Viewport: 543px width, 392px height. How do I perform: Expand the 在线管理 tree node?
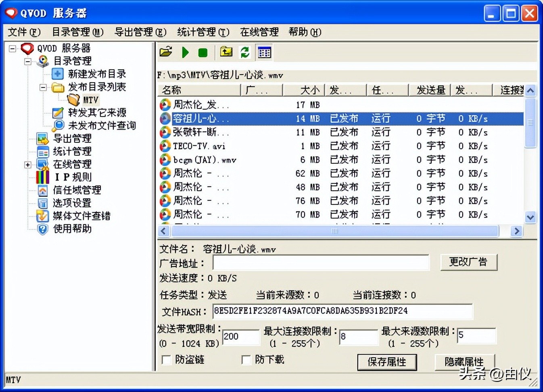[27, 164]
